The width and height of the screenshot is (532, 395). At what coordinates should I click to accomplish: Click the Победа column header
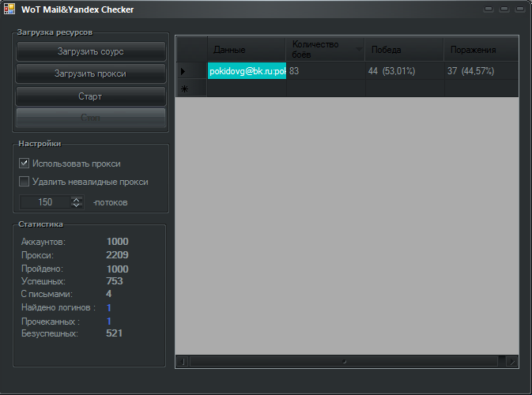click(x=404, y=50)
